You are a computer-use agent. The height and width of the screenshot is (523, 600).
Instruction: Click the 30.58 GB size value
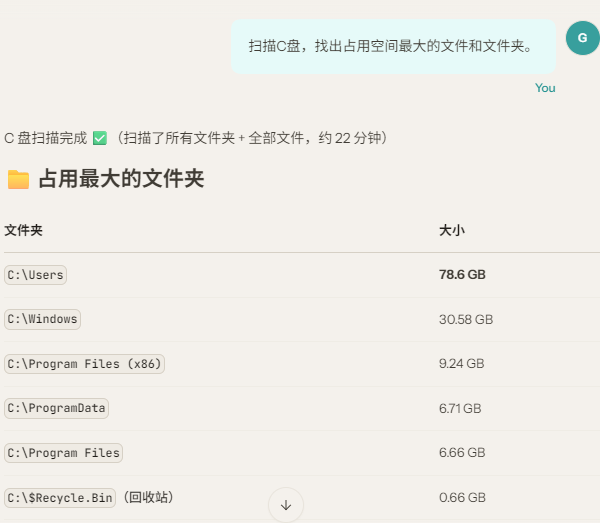coord(466,319)
